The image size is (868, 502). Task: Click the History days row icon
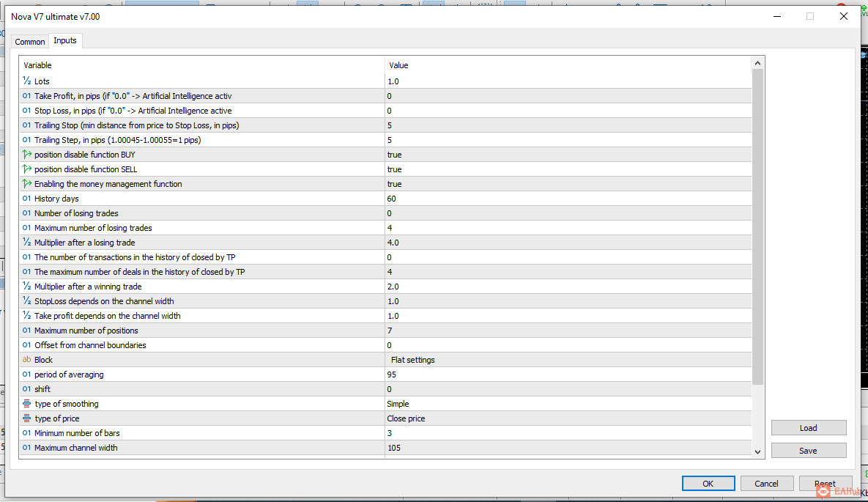26,199
